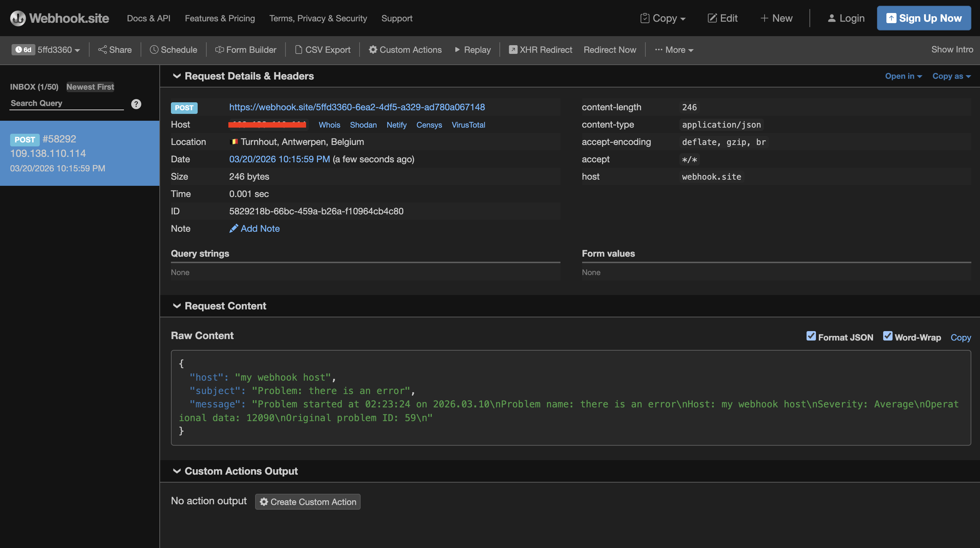Open the Features & Pricing menu item
Viewport: 980px width, 548px height.
pos(220,18)
